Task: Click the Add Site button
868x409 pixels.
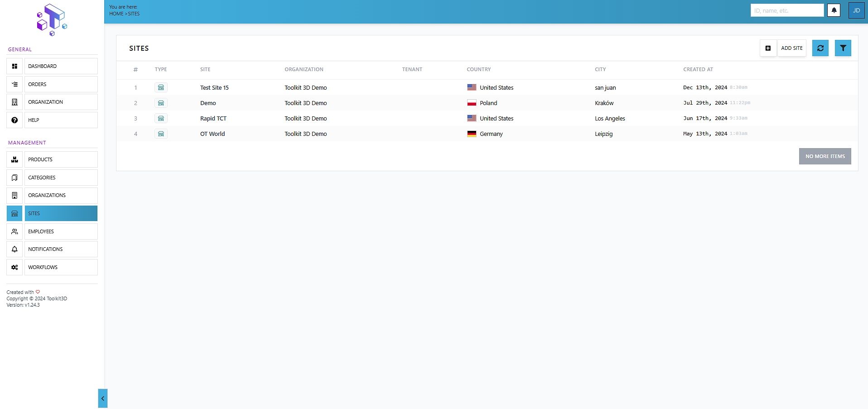Action: click(x=791, y=48)
